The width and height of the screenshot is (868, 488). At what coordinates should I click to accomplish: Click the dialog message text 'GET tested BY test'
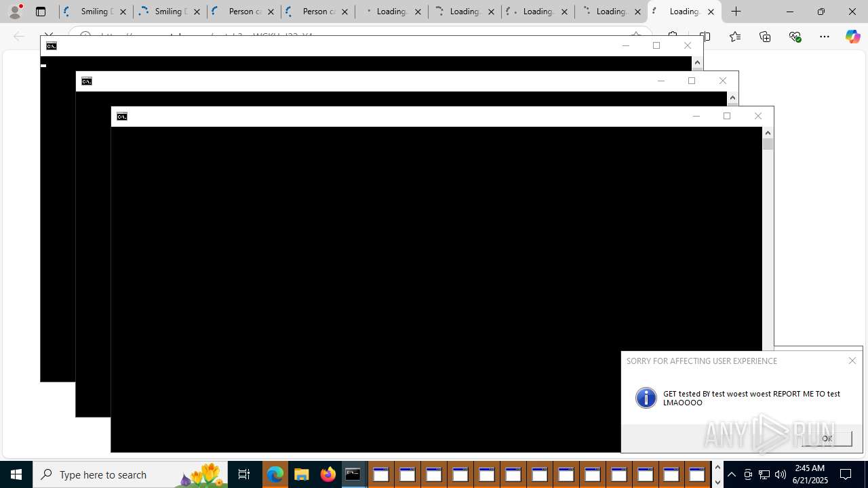(x=694, y=394)
